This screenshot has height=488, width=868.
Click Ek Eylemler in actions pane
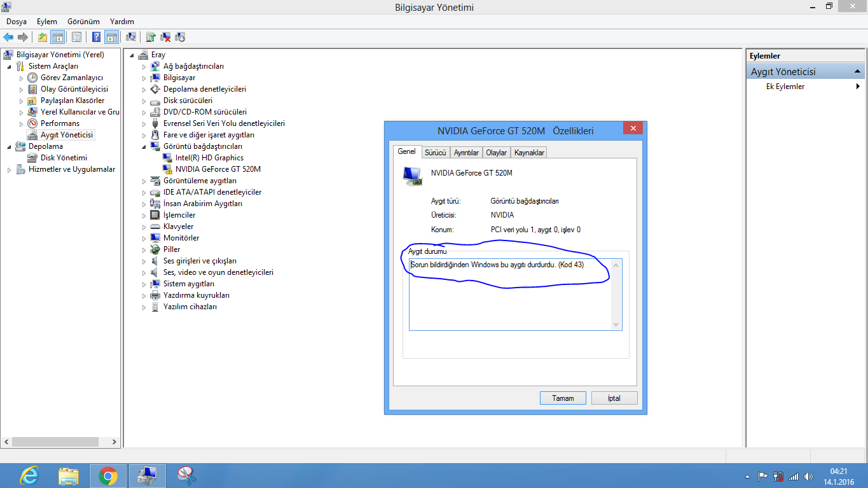785,87
